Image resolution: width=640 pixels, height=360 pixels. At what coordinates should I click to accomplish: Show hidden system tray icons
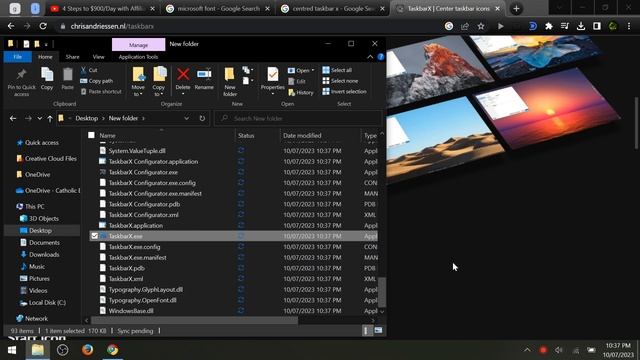tap(527, 350)
